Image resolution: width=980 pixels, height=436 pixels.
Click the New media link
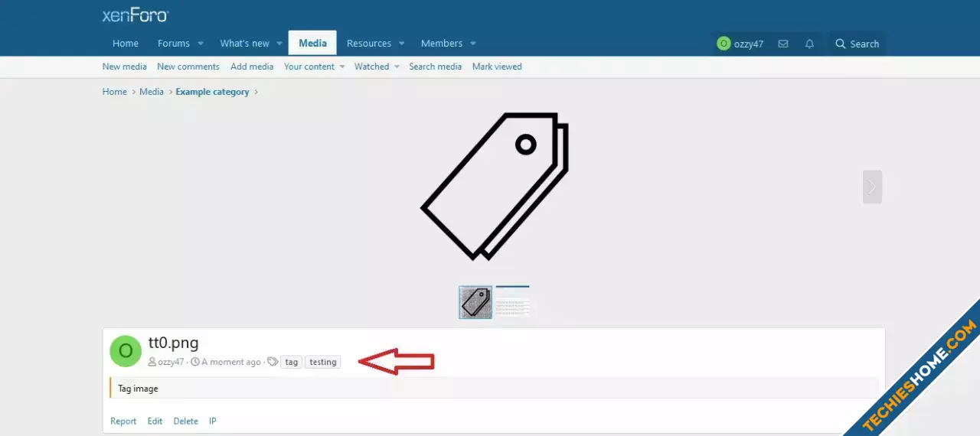(x=125, y=67)
